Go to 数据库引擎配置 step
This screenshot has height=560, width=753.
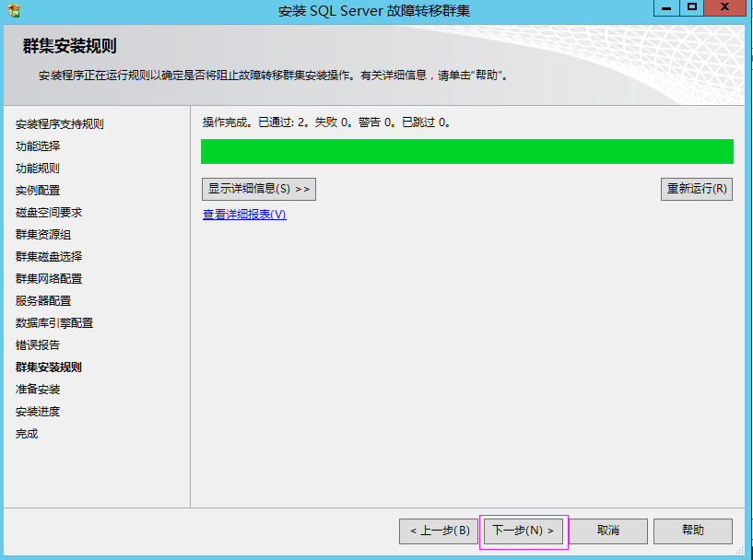pos(54,323)
